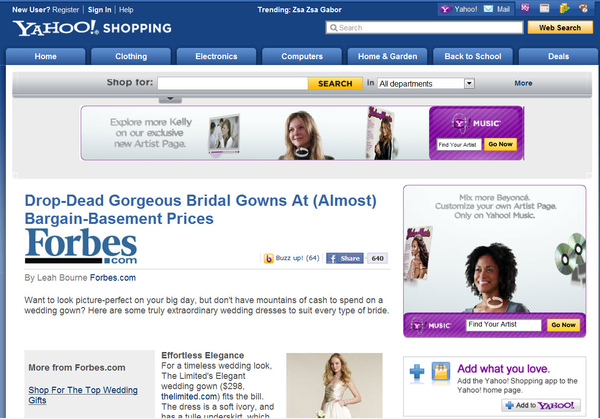Click the shopping bag app icon

click(440, 372)
